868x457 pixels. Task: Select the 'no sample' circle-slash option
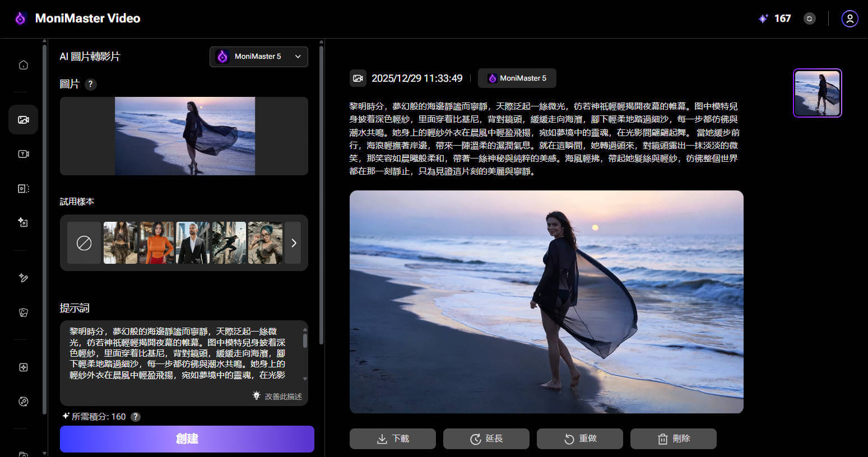pyautogui.click(x=84, y=243)
